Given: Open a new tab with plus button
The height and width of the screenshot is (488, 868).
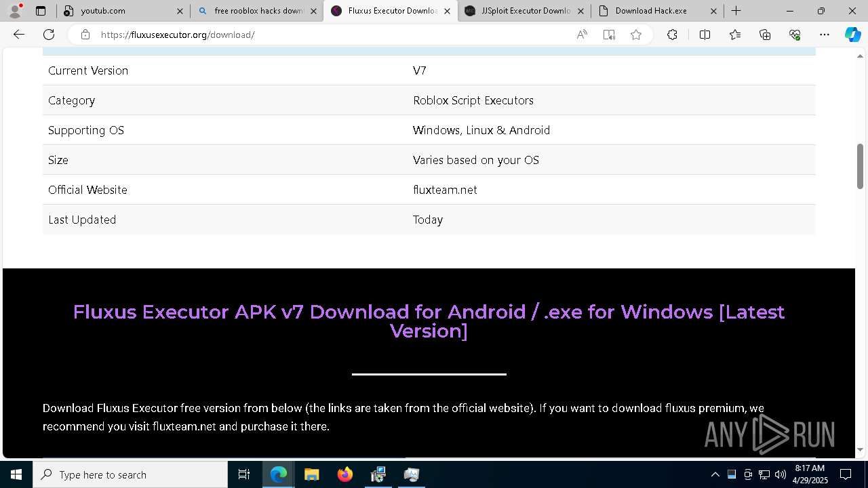Looking at the screenshot, I should coord(736,11).
